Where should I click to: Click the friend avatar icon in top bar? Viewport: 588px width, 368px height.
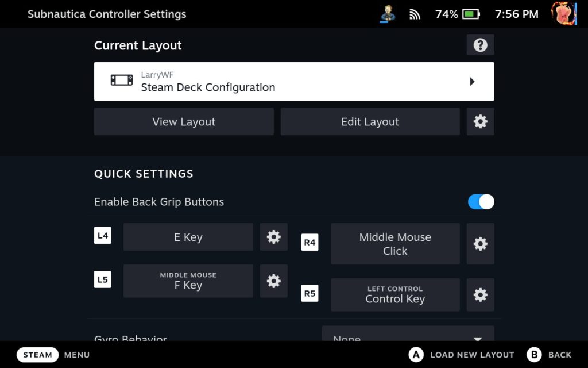pos(388,14)
